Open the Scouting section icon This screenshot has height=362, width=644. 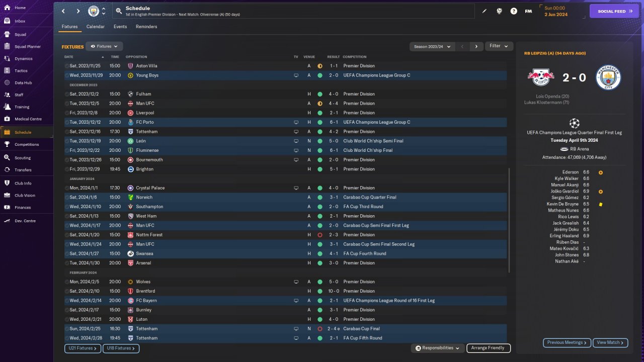(x=7, y=158)
